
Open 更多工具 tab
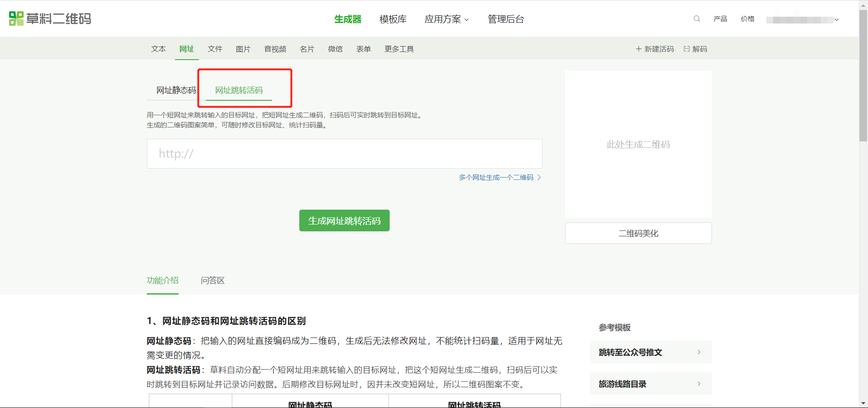click(x=399, y=49)
